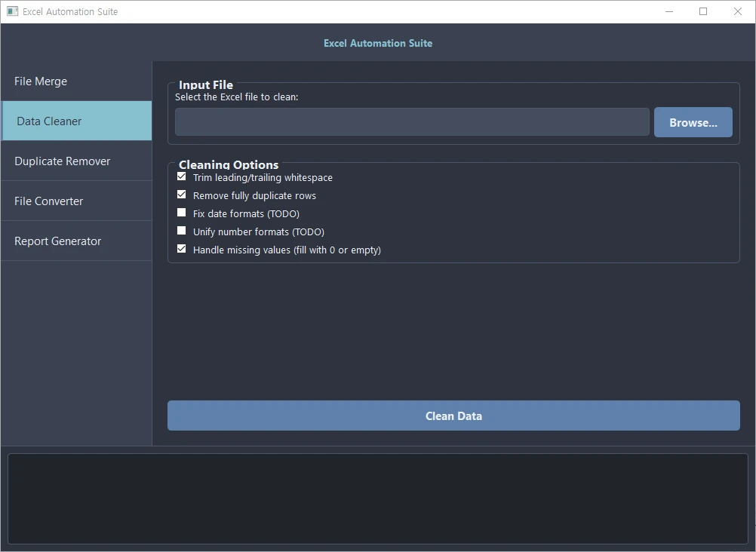
Task: Maximize the application window
Action: coord(703,11)
